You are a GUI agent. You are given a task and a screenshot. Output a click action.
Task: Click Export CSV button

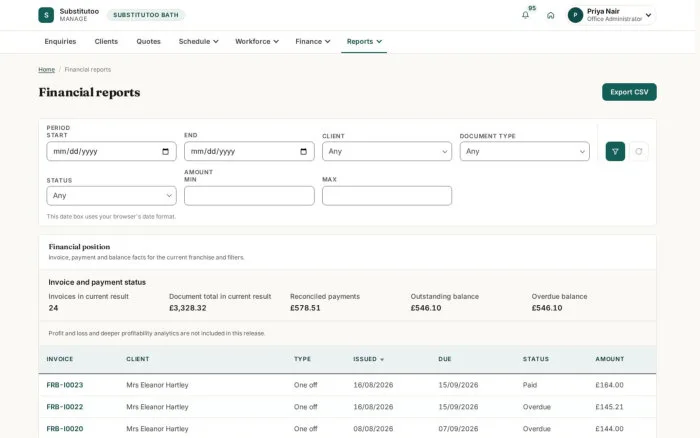(x=629, y=92)
